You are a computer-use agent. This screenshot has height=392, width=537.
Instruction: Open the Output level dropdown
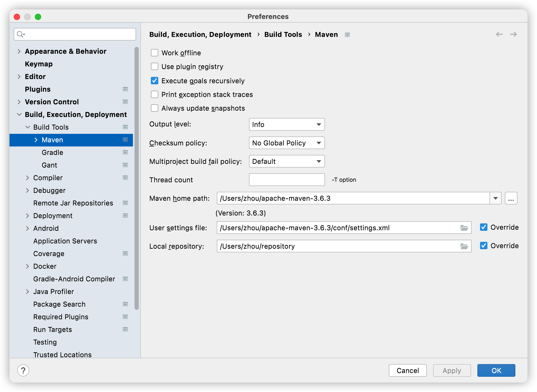tap(287, 124)
